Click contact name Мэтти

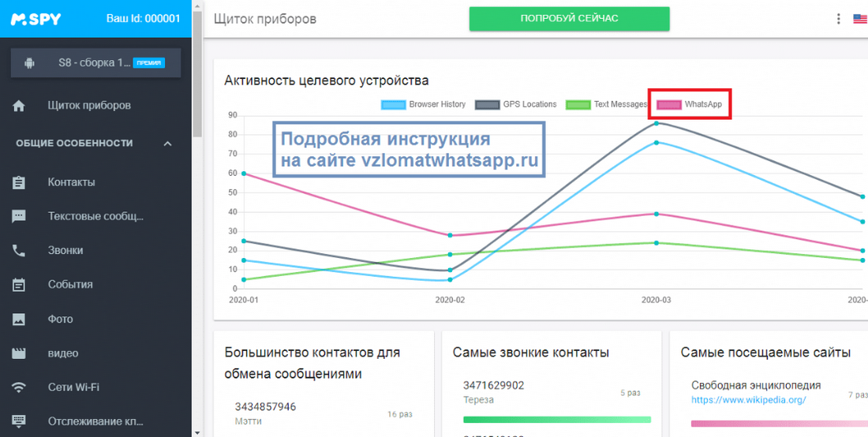pos(248,421)
